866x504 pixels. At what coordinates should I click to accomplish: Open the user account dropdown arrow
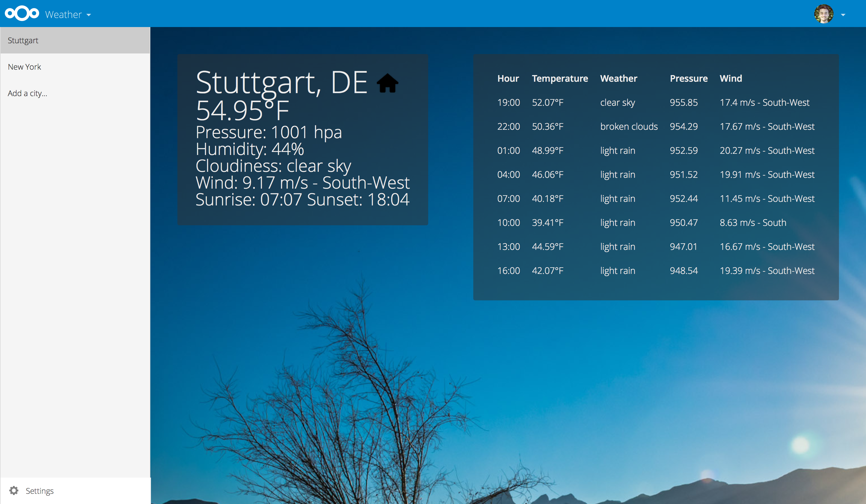click(843, 15)
